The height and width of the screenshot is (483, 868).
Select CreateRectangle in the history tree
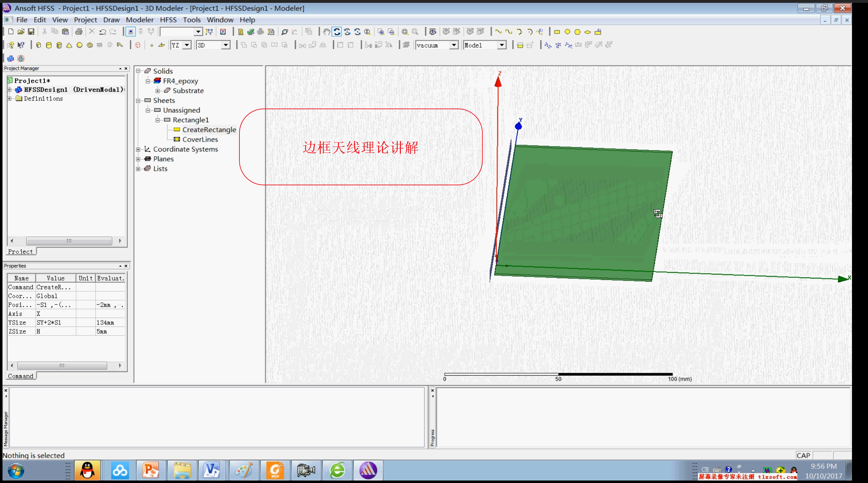(209, 130)
